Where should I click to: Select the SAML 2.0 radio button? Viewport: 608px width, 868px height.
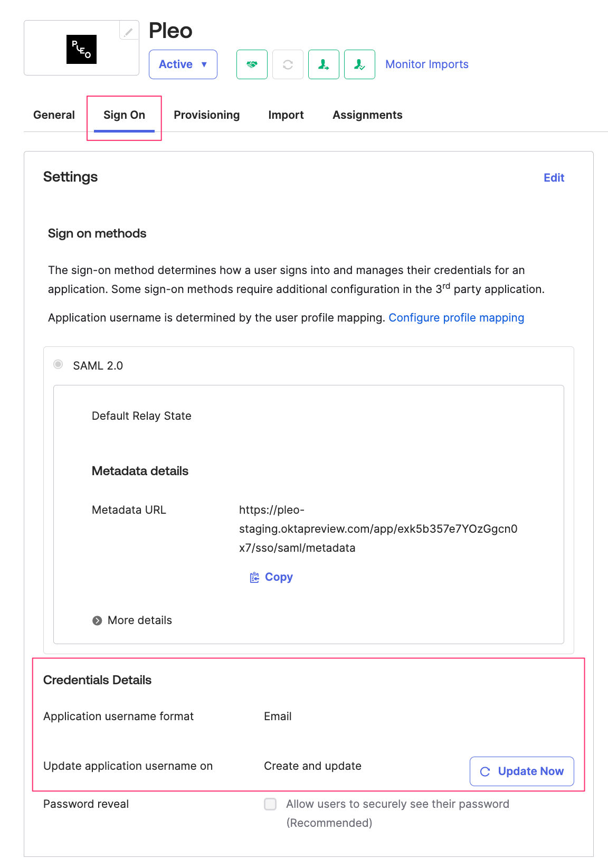coord(58,364)
